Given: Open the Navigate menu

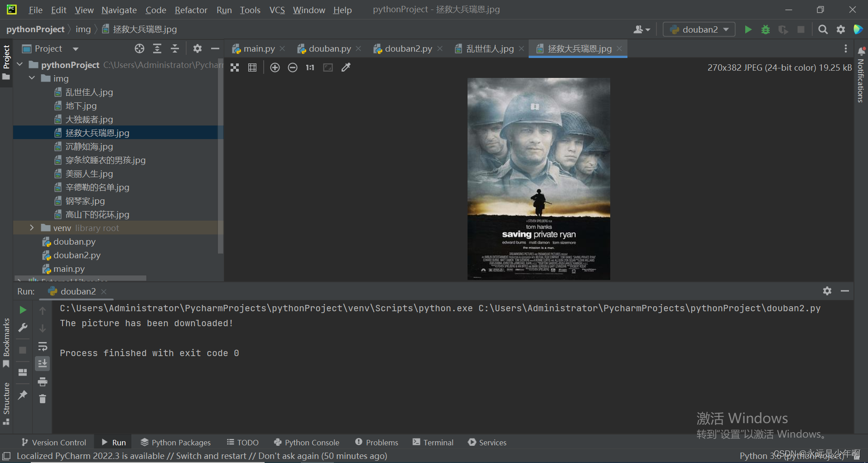Looking at the screenshot, I should (x=119, y=10).
